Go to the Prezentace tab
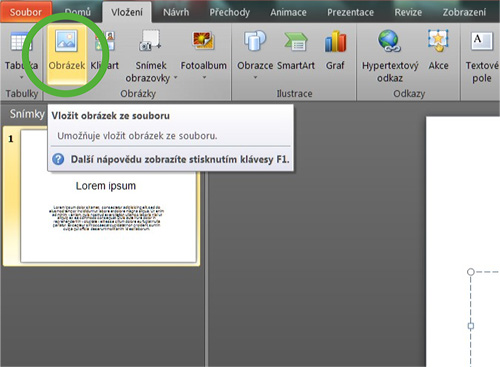The image size is (500, 367). point(350,12)
